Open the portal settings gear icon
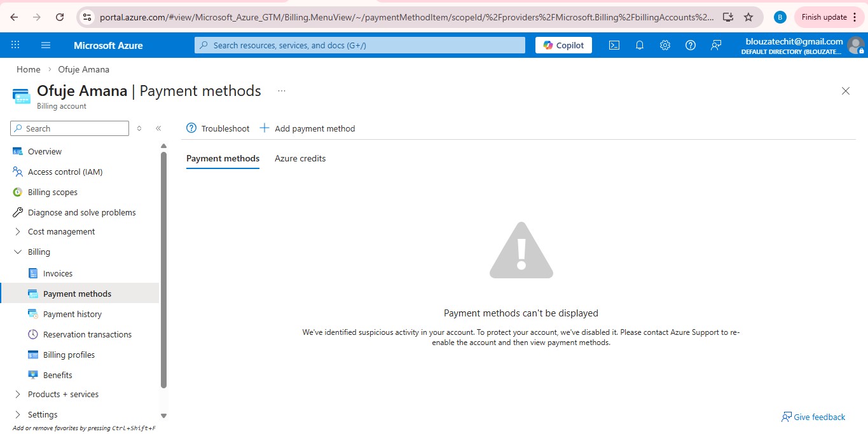 coord(665,45)
